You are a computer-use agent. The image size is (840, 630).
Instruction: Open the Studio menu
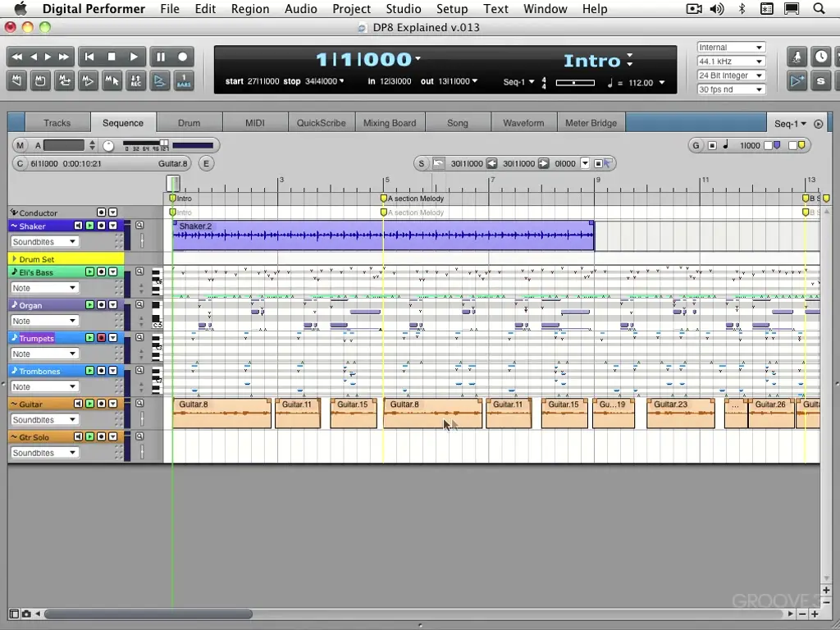coord(404,8)
